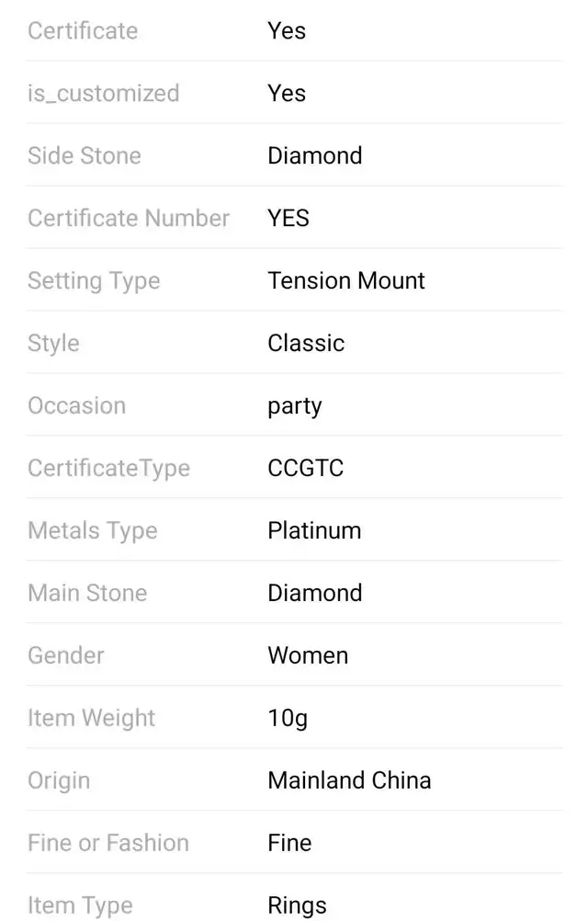
Task: Select the Women gender value
Action: coord(308,655)
